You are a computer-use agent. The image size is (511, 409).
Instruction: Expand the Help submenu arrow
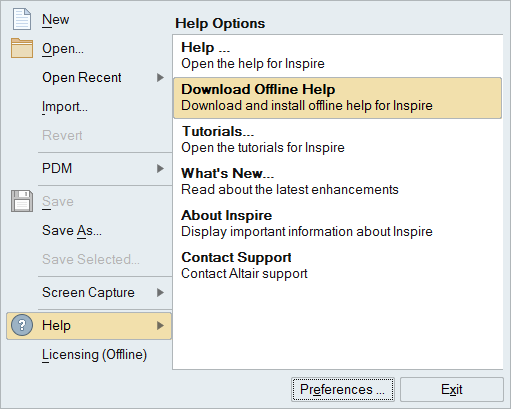click(161, 326)
